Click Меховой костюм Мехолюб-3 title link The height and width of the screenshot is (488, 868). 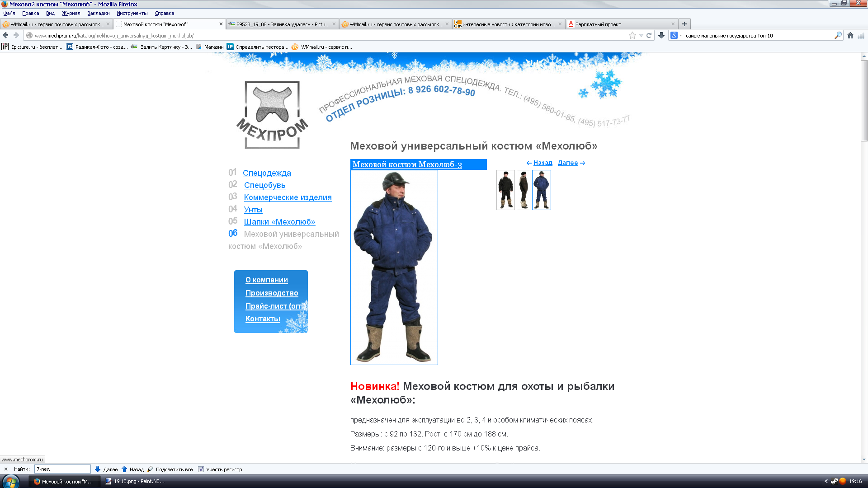pos(407,164)
